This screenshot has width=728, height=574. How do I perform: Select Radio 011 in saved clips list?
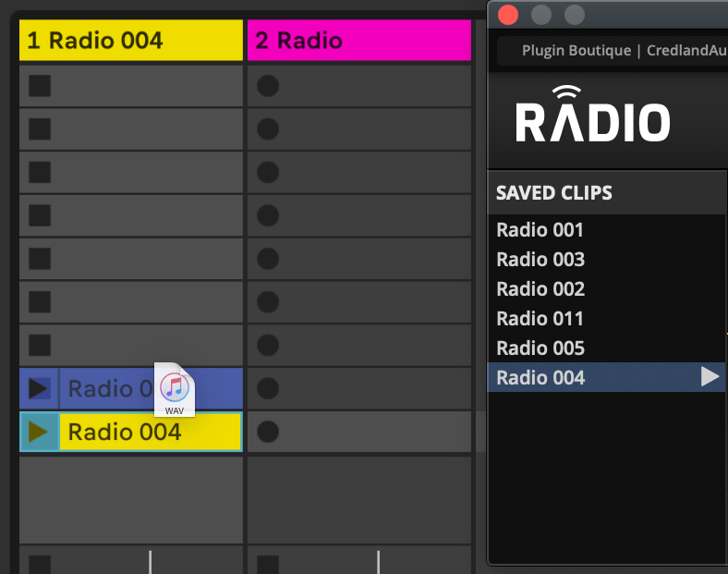pyautogui.click(x=540, y=319)
